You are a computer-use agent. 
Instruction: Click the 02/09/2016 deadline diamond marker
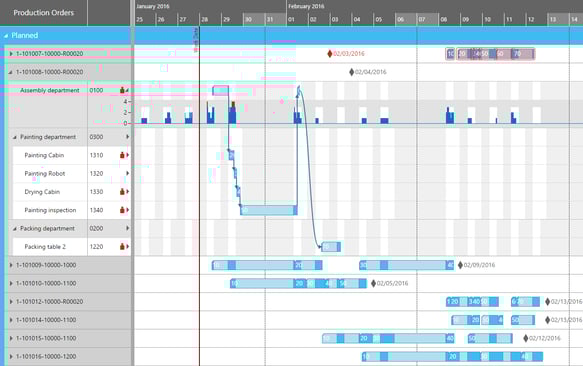(x=460, y=265)
